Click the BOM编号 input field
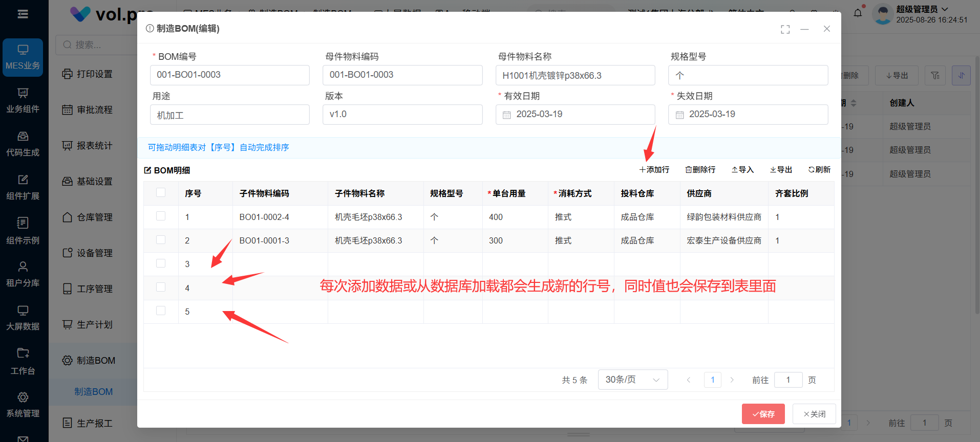This screenshot has width=980, height=442. [229, 75]
